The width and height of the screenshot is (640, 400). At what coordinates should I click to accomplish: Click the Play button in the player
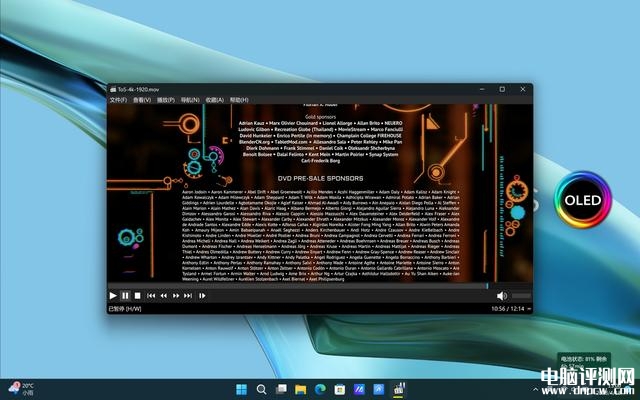click(x=113, y=296)
